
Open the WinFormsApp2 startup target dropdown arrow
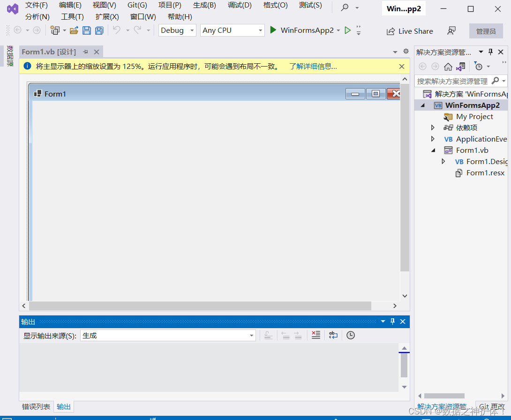tap(338, 30)
